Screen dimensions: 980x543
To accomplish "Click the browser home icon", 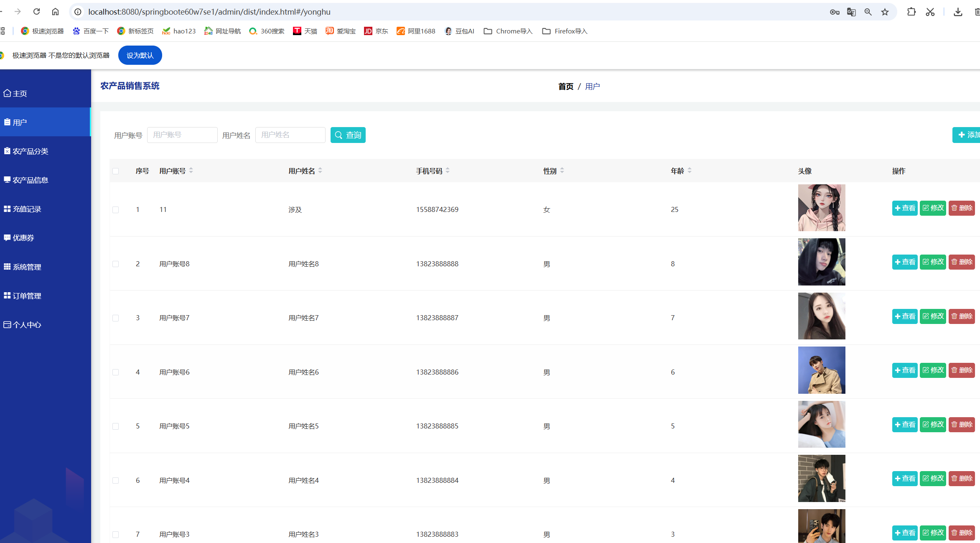I will [55, 12].
